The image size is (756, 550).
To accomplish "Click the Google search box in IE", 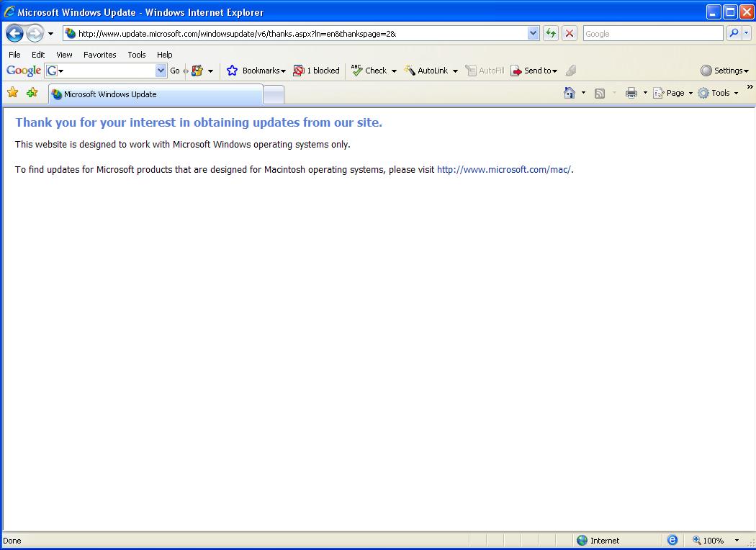I will point(653,34).
